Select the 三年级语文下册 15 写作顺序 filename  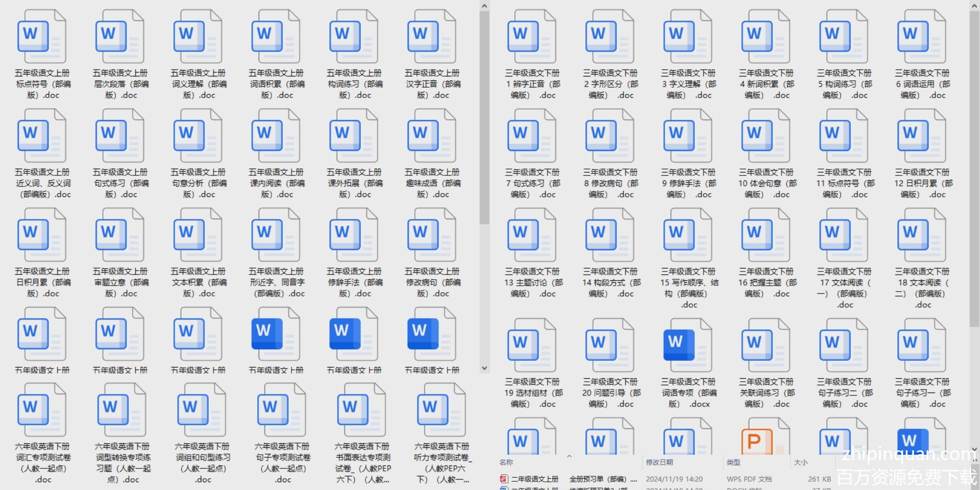click(689, 288)
